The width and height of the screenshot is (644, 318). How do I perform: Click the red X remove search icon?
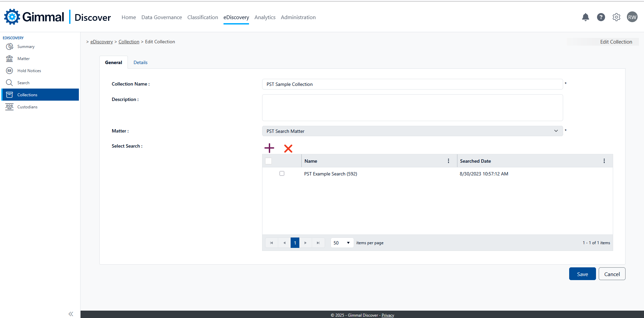pos(288,148)
